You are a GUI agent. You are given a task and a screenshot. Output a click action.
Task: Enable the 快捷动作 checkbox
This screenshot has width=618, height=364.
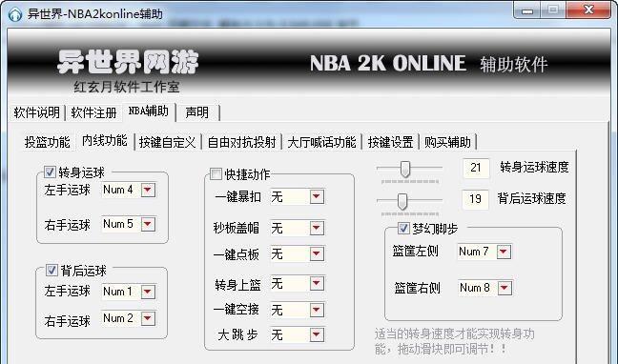pos(216,173)
